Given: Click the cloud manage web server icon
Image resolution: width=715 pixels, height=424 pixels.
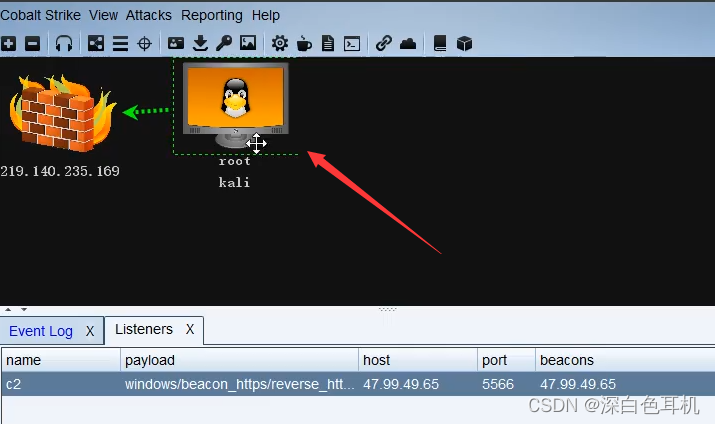Looking at the screenshot, I should click(x=408, y=44).
